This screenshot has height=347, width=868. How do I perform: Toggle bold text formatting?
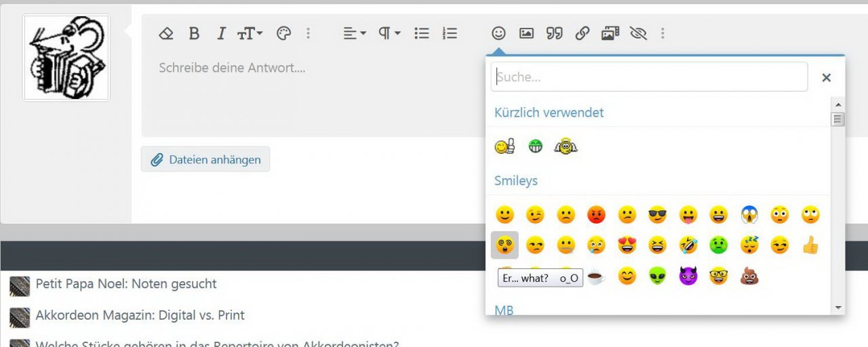tap(194, 33)
